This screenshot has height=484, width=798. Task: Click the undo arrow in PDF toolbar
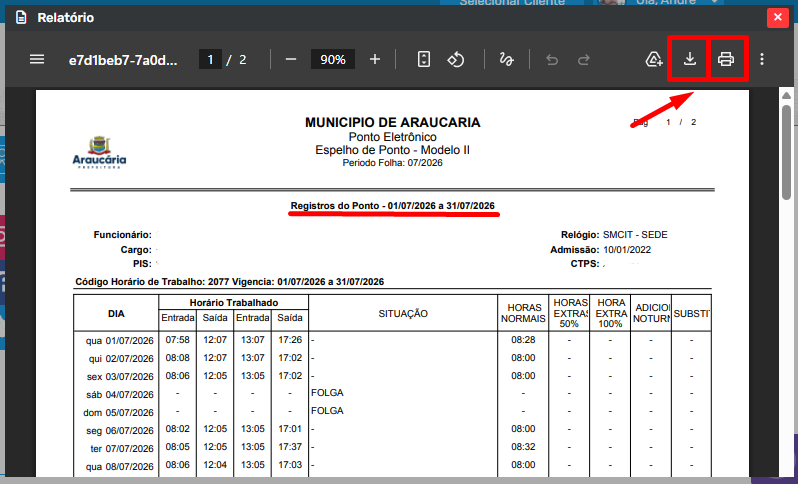pos(552,60)
